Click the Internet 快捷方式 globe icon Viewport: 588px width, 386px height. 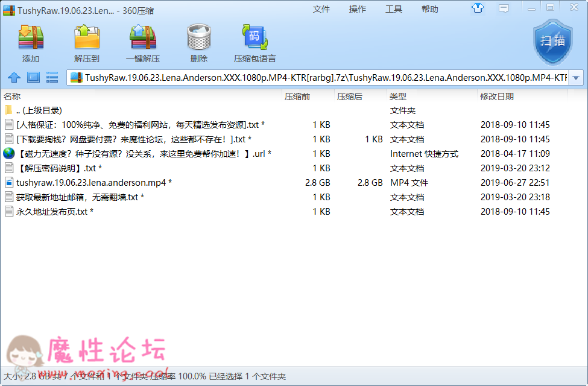(x=8, y=153)
